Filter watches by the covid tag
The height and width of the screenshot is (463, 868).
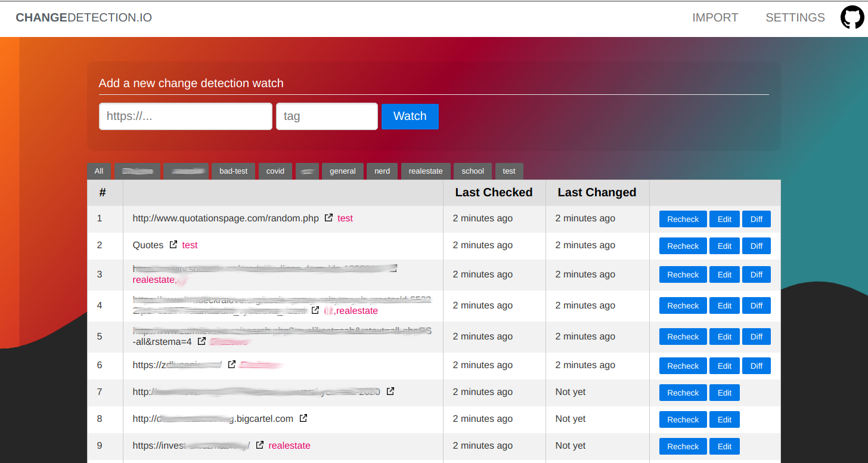pyautogui.click(x=275, y=171)
